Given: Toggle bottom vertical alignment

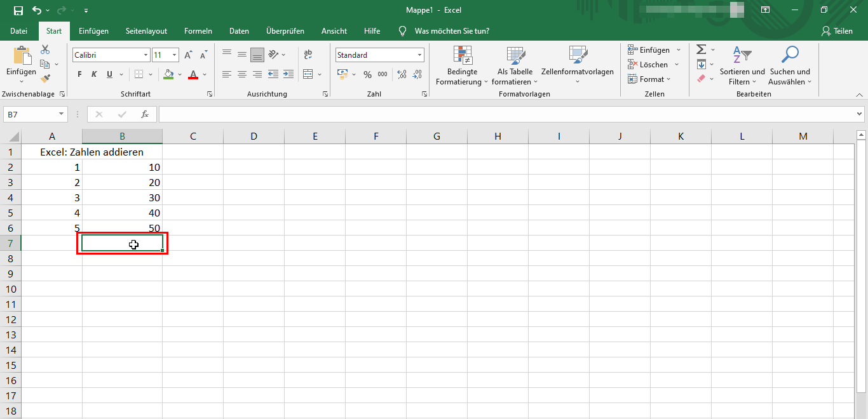Looking at the screenshot, I should 257,55.
